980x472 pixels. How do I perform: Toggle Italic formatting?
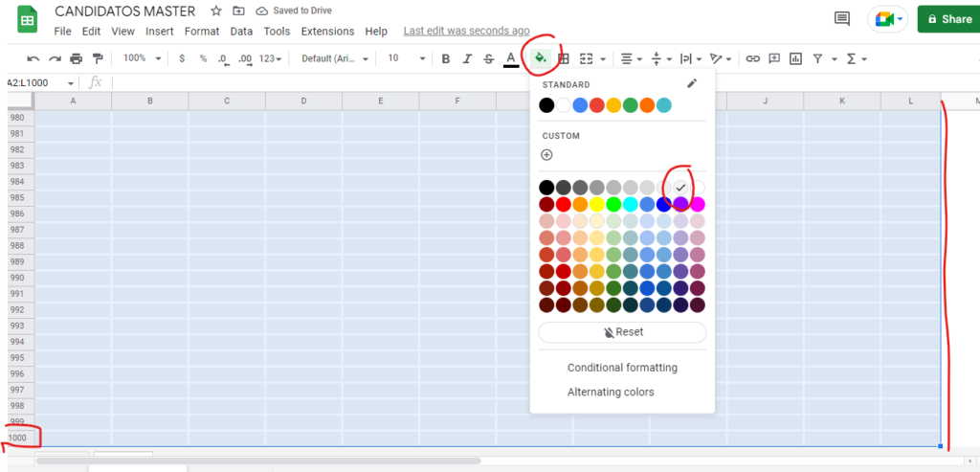pos(467,58)
